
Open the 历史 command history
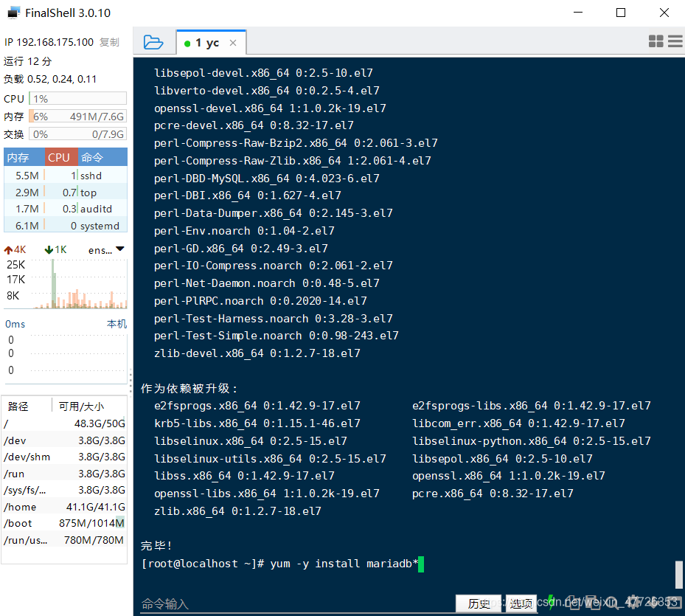(x=478, y=603)
